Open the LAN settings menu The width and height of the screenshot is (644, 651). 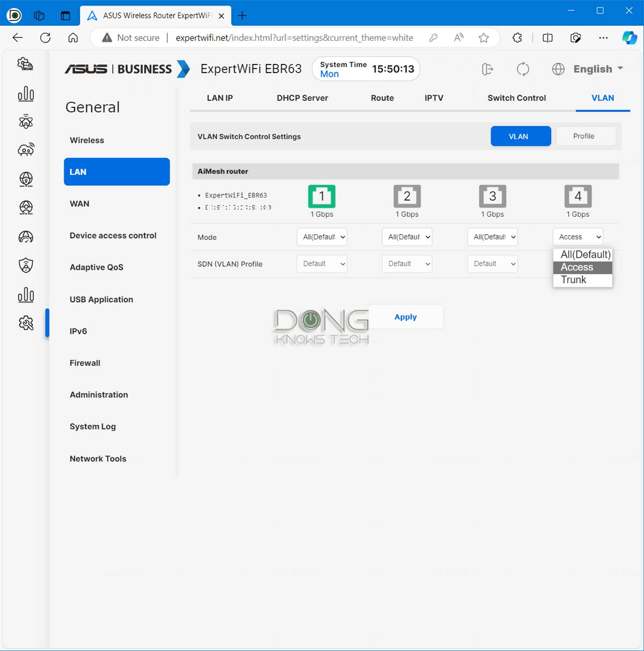pos(116,172)
